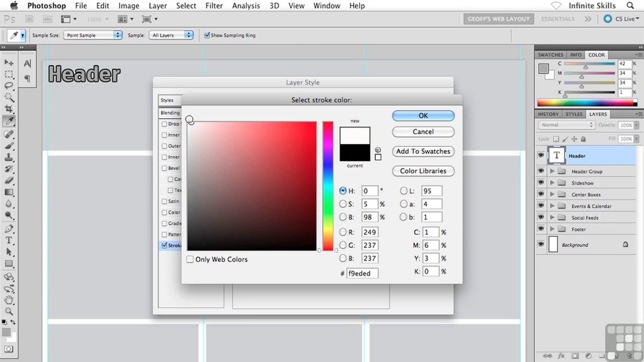This screenshot has width=644, height=362.
Task: Select the Spot Healing Brush tool
Action: click(9, 134)
